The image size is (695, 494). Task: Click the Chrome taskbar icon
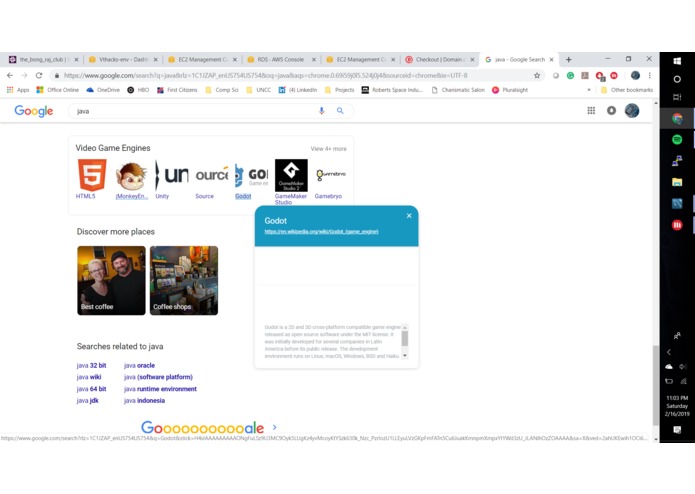[677, 118]
